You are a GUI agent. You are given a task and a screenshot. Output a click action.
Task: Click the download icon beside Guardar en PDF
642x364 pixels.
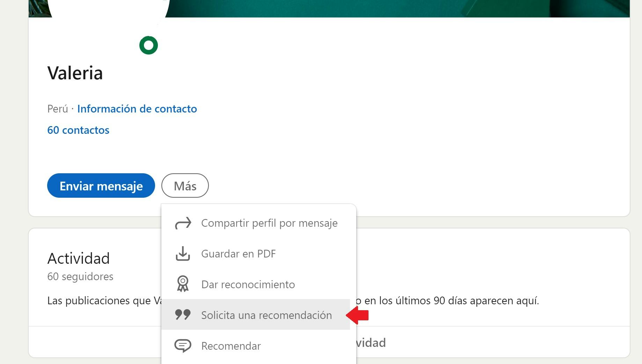tap(182, 254)
